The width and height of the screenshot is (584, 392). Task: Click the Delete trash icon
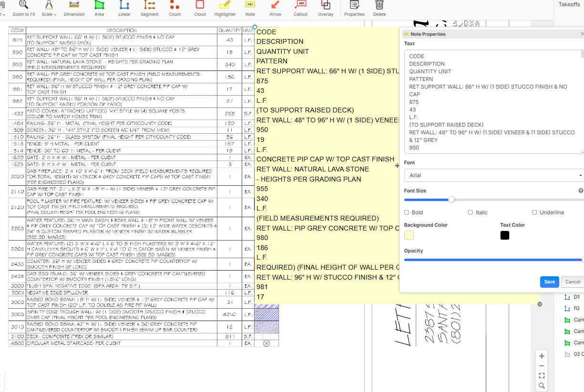point(379,8)
